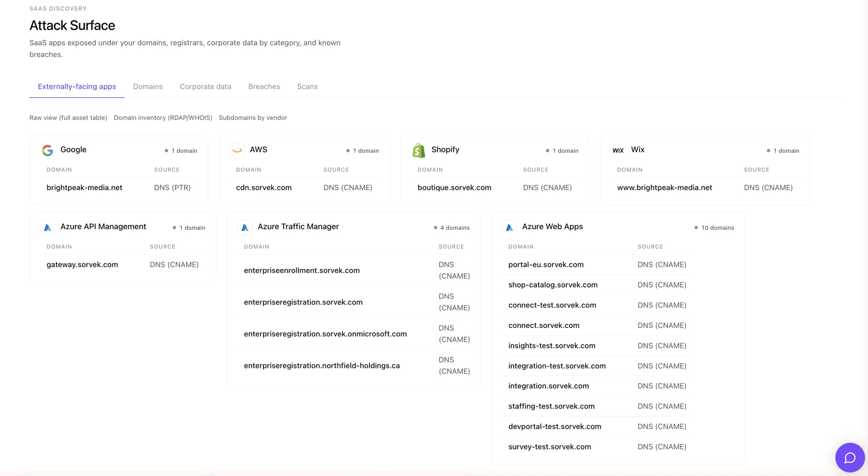Click integration-test.sorvek.com domain

(557, 366)
